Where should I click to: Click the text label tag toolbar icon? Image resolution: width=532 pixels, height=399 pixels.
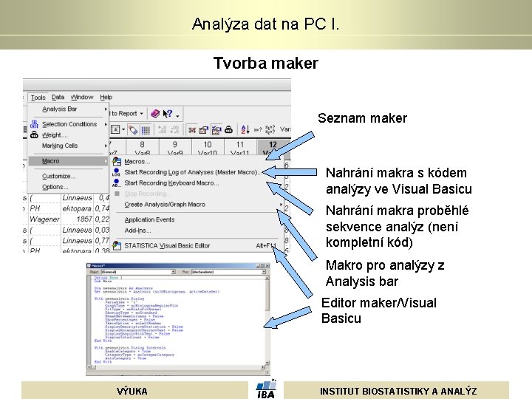[133, 129]
